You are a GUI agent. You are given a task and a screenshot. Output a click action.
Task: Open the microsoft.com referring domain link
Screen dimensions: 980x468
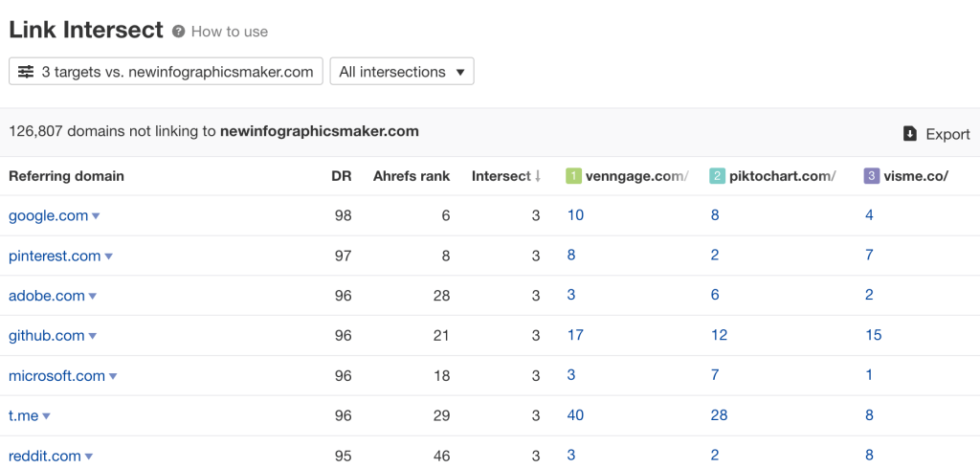(56, 376)
